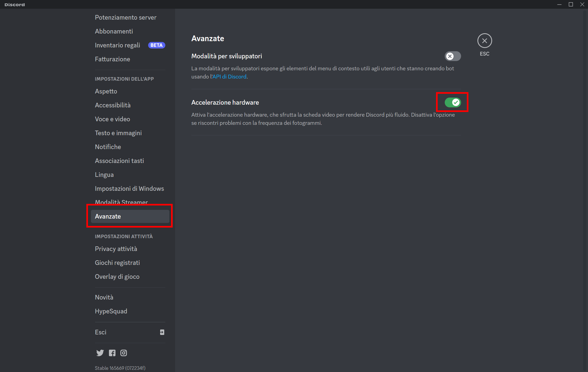The image size is (588, 372).
Task: Click the Discord title bar logo
Action: pos(14,4)
